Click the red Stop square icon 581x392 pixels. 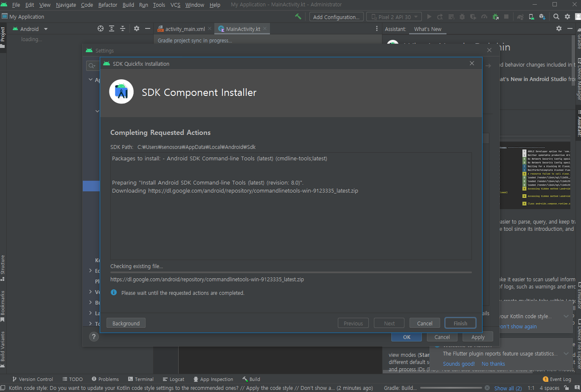point(506,17)
